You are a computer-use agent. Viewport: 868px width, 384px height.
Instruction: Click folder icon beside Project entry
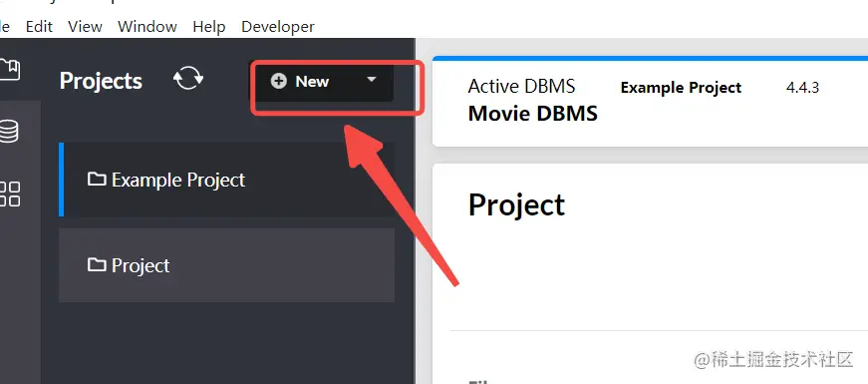coord(97,265)
